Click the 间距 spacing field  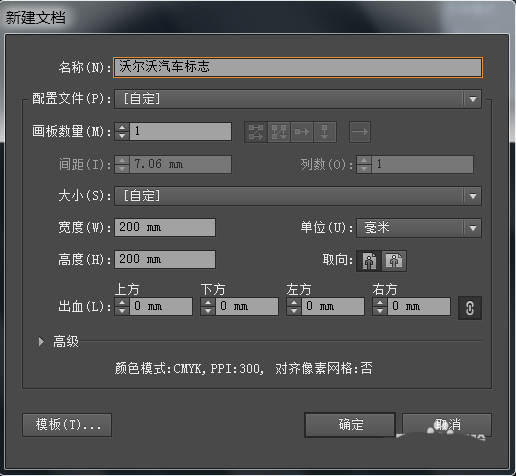180,164
